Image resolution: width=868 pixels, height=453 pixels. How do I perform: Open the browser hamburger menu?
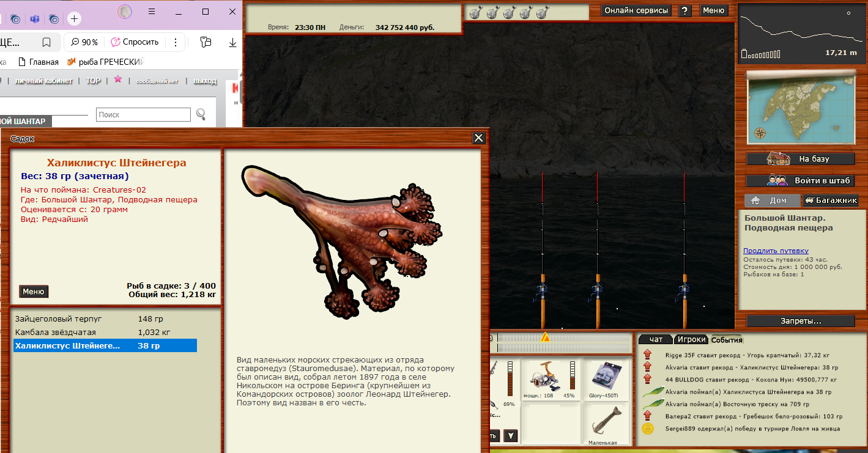point(152,12)
